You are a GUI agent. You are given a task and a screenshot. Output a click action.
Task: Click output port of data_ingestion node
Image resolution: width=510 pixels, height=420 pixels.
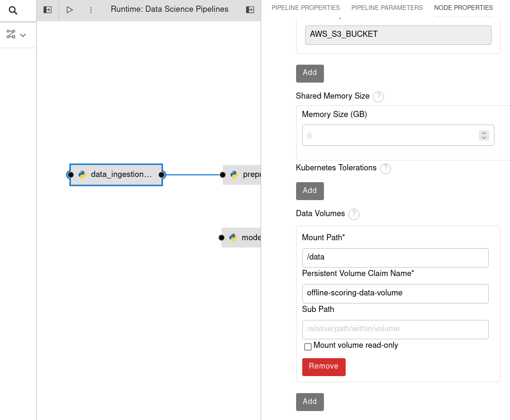(x=161, y=175)
